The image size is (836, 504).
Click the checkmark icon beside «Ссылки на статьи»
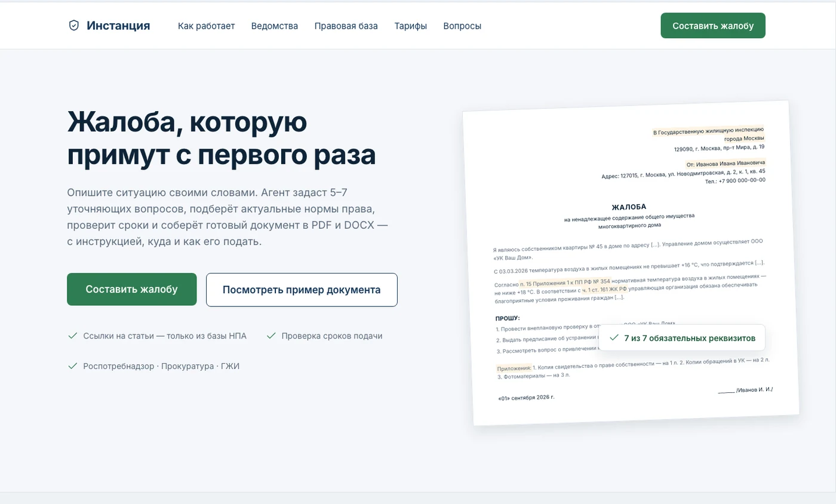[x=72, y=336]
